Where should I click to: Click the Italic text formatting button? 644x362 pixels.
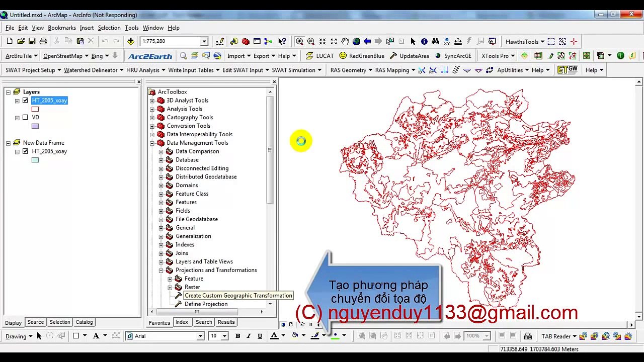(249, 336)
